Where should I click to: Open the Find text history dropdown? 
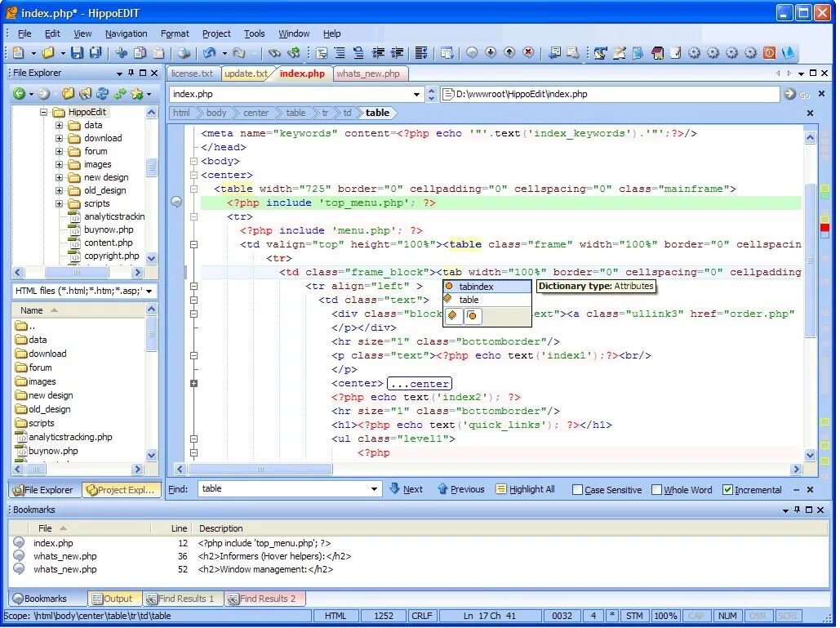coord(374,488)
